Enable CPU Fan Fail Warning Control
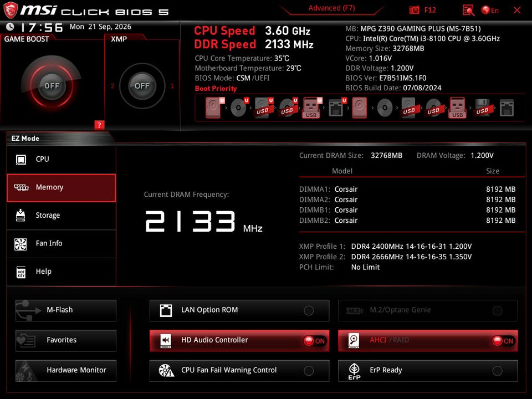 (x=239, y=371)
